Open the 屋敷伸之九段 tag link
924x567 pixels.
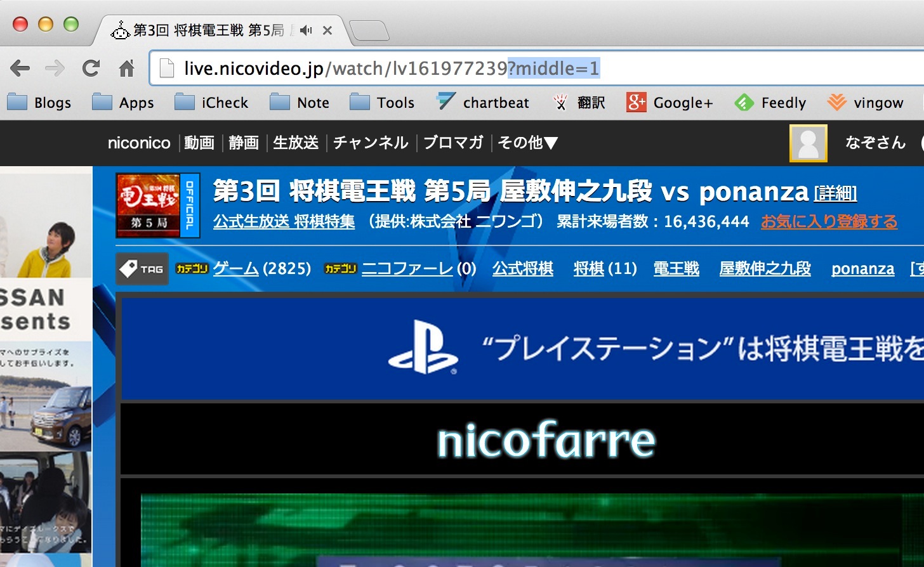pyautogui.click(x=765, y=269)
